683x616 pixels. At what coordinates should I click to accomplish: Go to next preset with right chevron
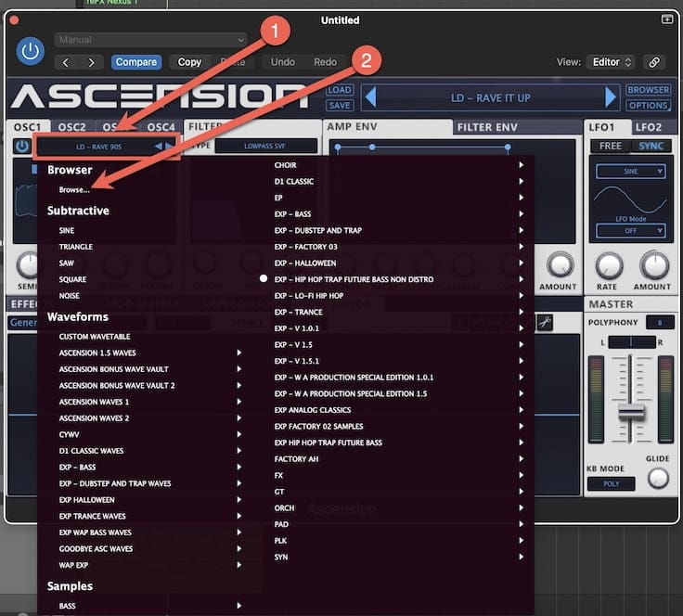click(x=91, y=62)
